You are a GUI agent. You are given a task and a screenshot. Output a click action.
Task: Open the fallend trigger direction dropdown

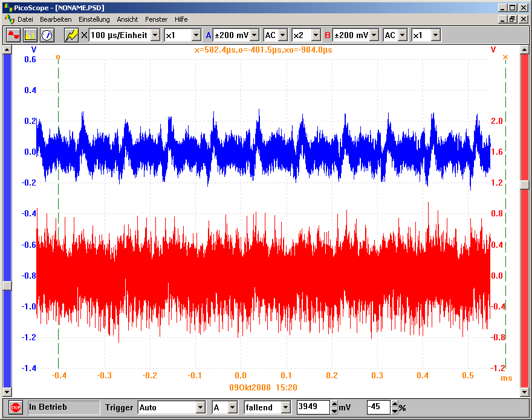[286, 407]
